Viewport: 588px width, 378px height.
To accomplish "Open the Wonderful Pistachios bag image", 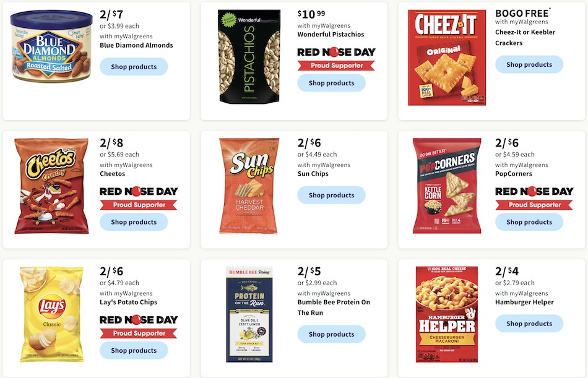I will [249, 56].
